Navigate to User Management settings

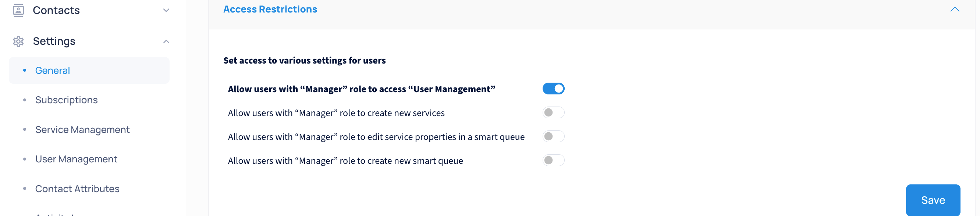76,159
